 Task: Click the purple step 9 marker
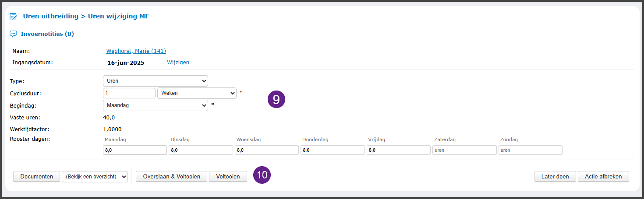[276, 99]
